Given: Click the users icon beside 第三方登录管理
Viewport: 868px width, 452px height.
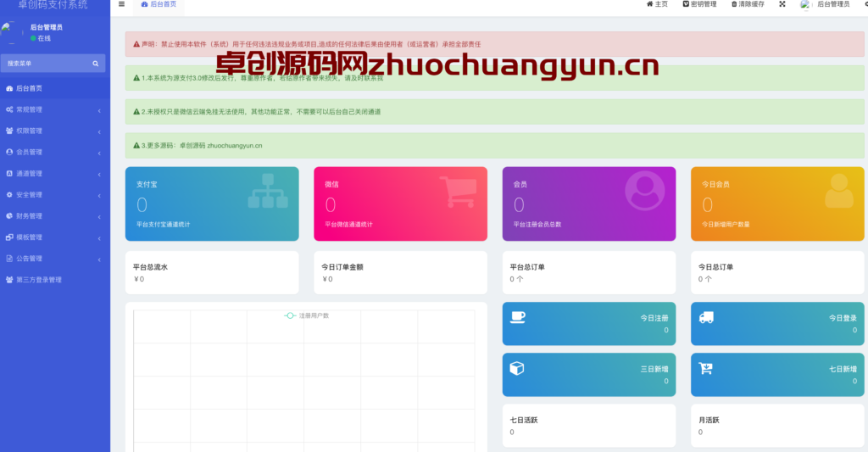Looking at the screenshot, I should [x=9, y=280].
